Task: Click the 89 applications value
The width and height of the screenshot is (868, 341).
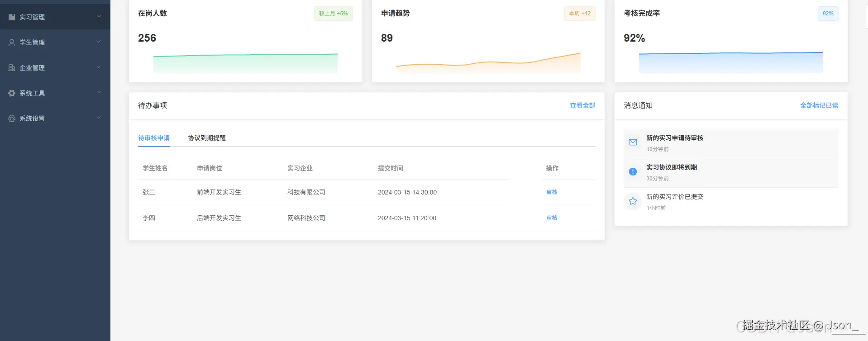Action: point(387,38)
